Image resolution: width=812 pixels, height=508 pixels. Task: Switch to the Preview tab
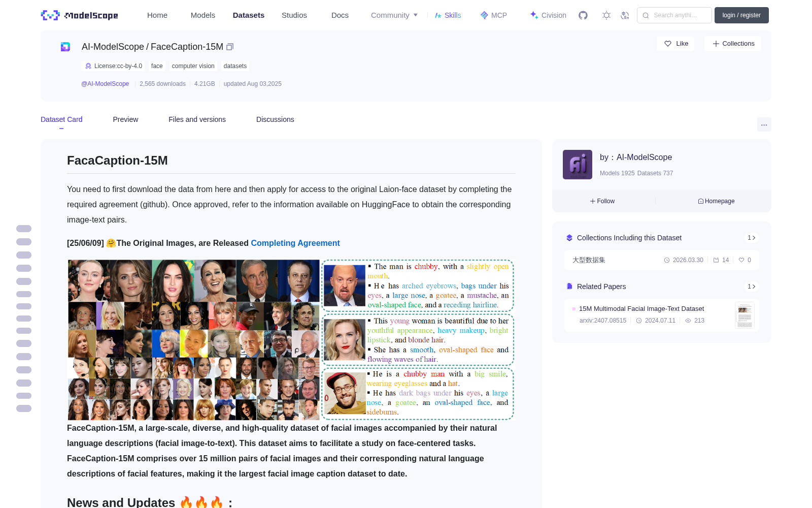pyautogui.click(x=125, y=119)
